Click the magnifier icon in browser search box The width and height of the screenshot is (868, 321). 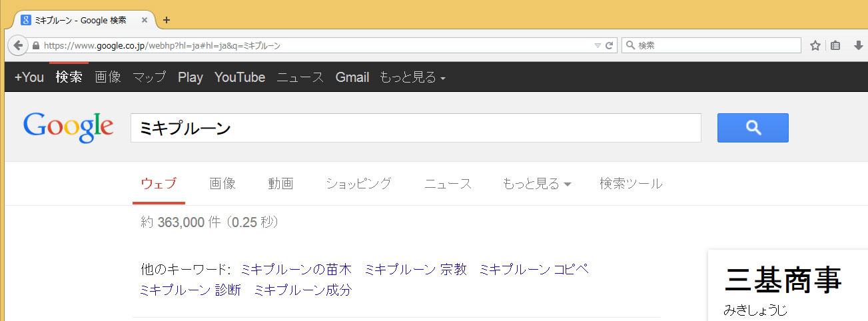[x=630, y=46]
